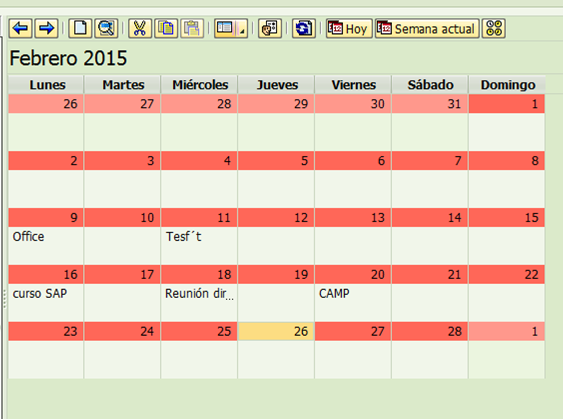Select the Viernes column header
The height and width of the screenshot is (419, 563).
click(353, 85)
